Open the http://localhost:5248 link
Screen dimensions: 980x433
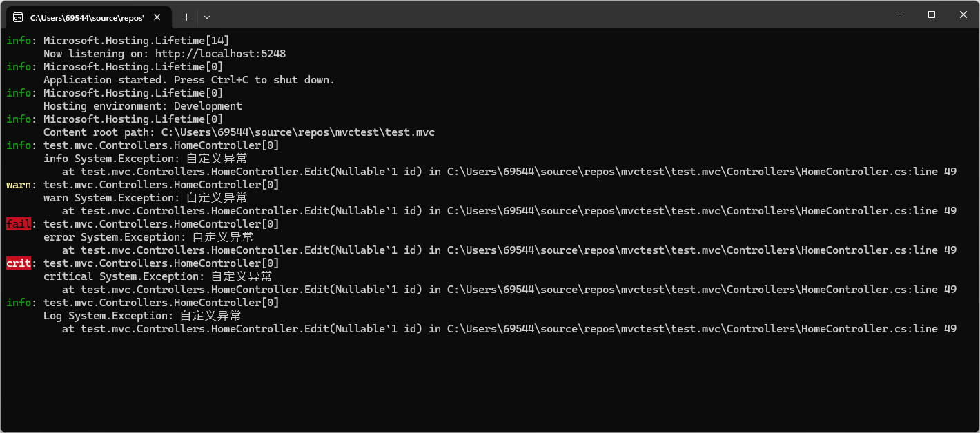tap(220, 54)
